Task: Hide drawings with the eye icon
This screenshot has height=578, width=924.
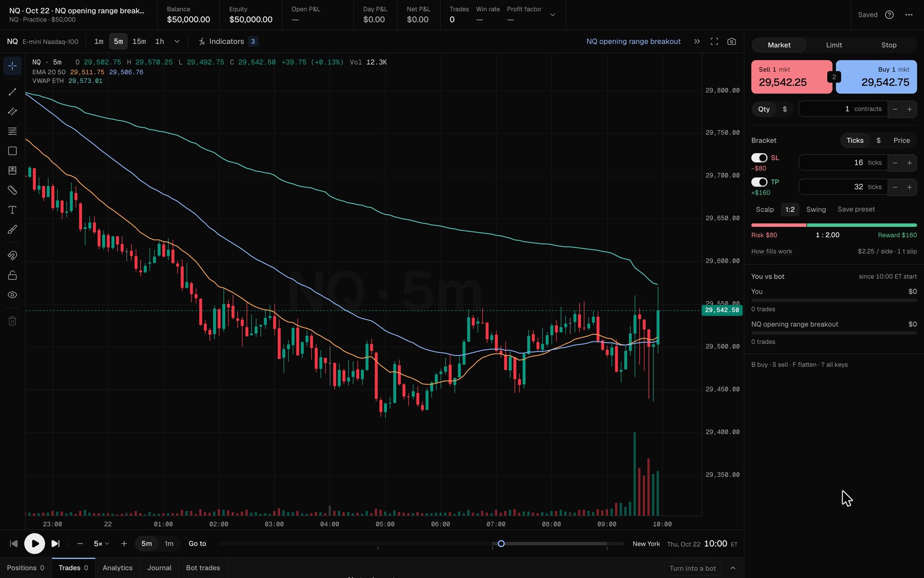Action: pos(13,295)
